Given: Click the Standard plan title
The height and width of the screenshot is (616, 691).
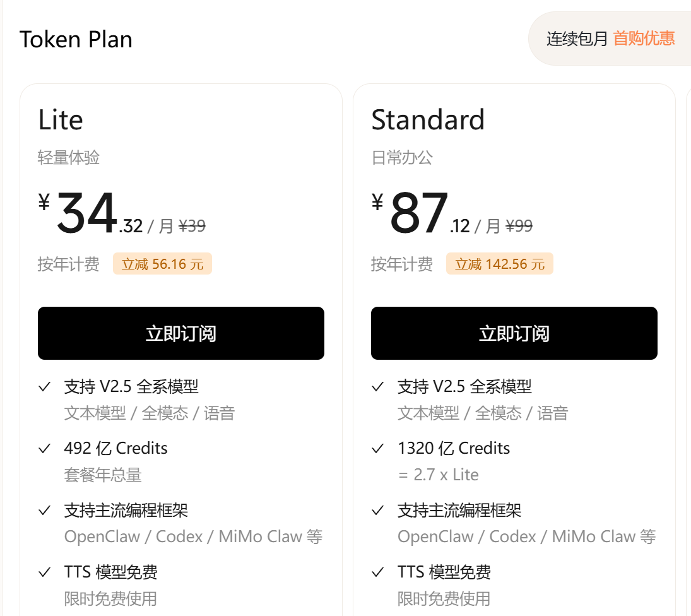Looking at the screenshot, I should [428, 120].
